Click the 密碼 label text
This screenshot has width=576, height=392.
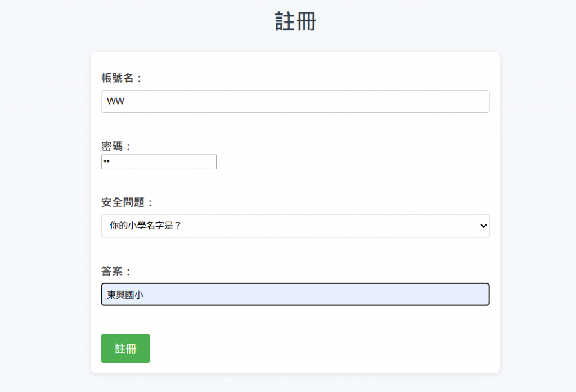click(x=112, y=146)
